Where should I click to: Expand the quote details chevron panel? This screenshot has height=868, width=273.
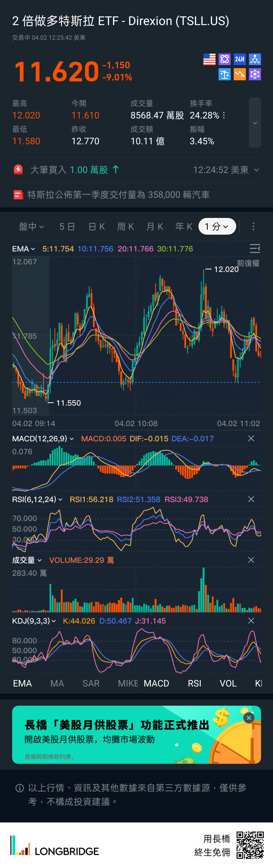click(255, 123)
